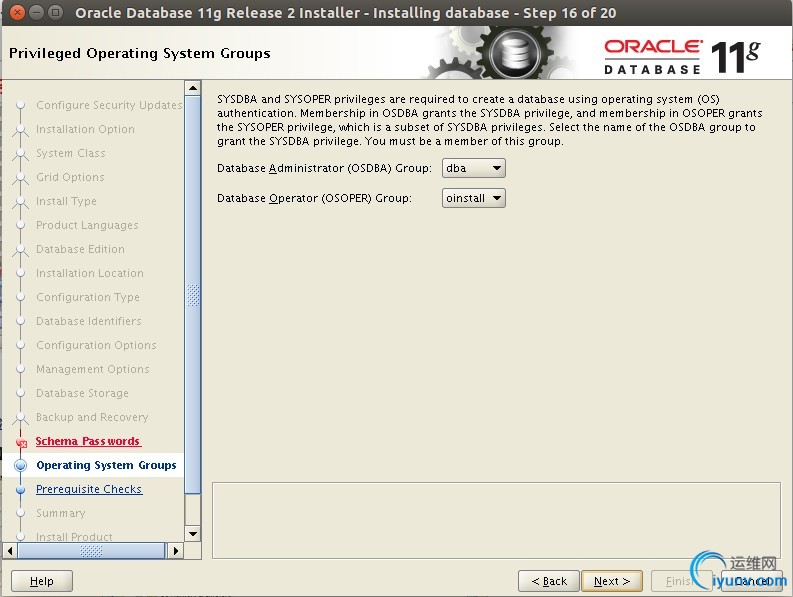Click the empty message area at bottom
This screenshot has height=597, width=793.
pos(496,521)
